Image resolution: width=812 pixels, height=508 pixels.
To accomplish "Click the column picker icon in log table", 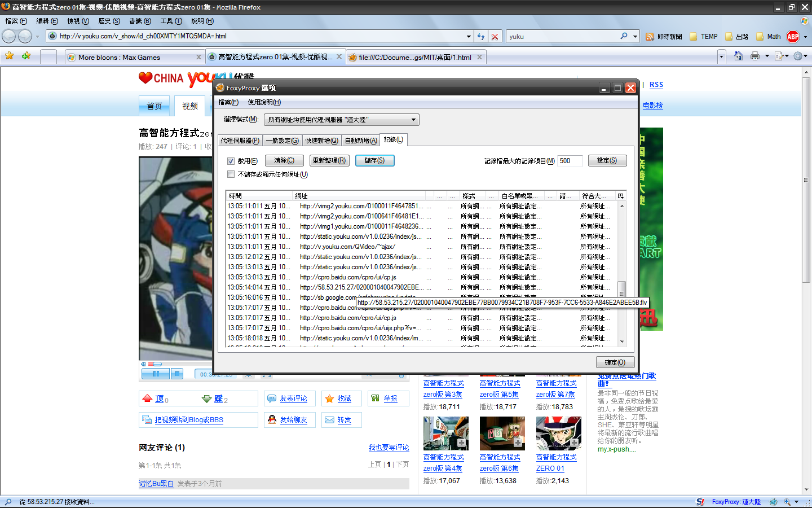I will (x=621, y=196).
